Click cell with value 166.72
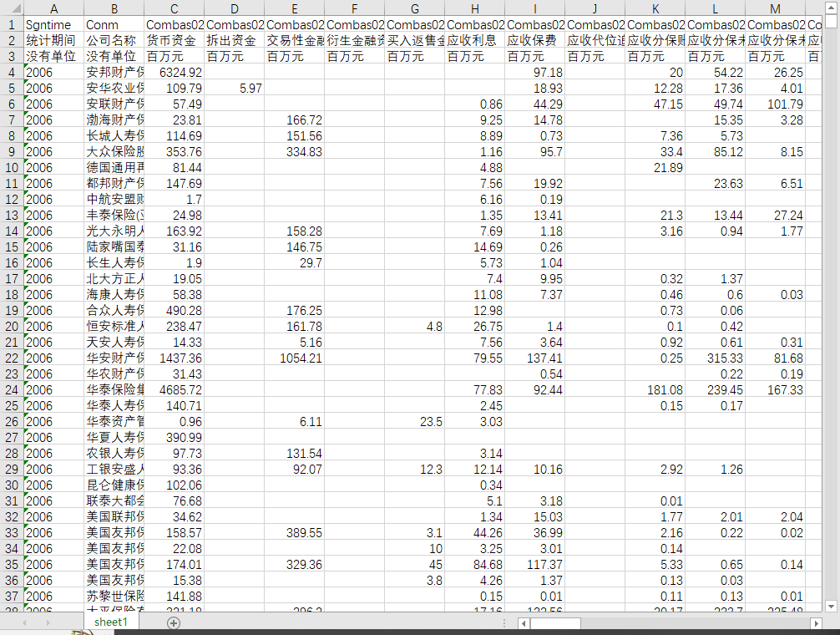 [294, 120]
